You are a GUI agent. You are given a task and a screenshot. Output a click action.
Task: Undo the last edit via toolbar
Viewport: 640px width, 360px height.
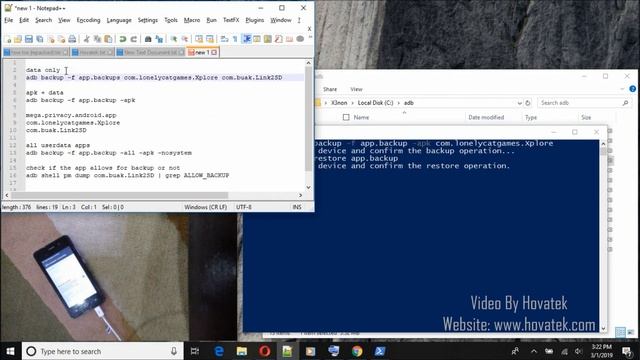pyautogui.click(x=123, y=39)
